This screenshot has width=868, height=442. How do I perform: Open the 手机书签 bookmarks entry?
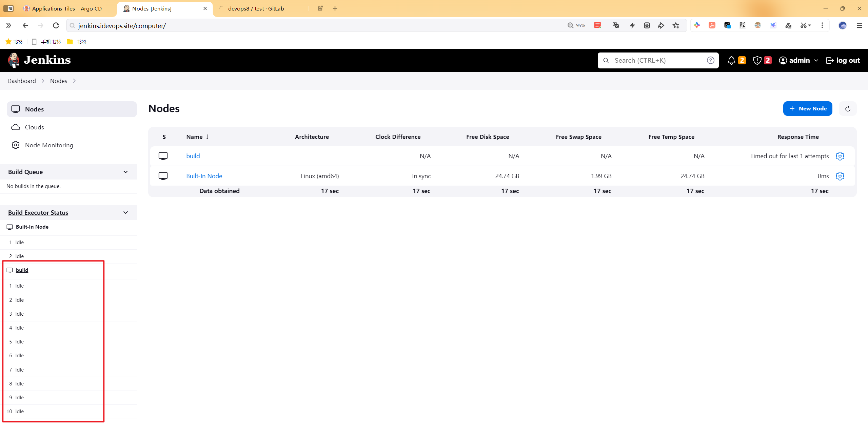coord(47,42)
